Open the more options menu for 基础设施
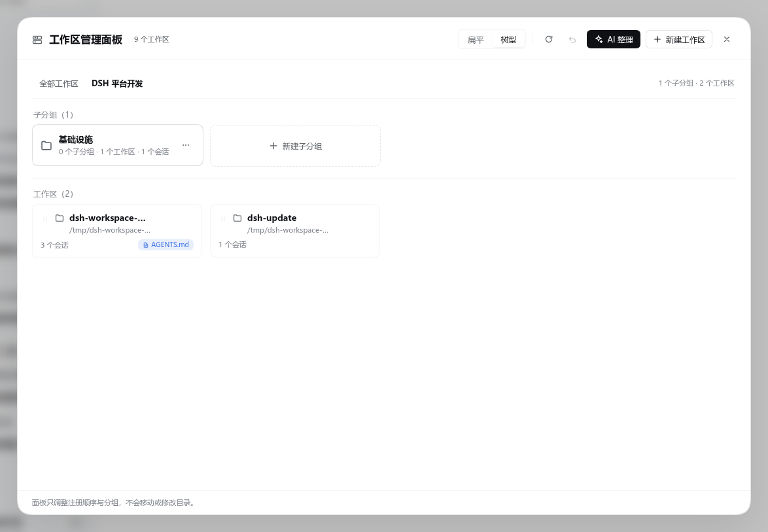This screenshot has width=768, height=532. (186, 145)
